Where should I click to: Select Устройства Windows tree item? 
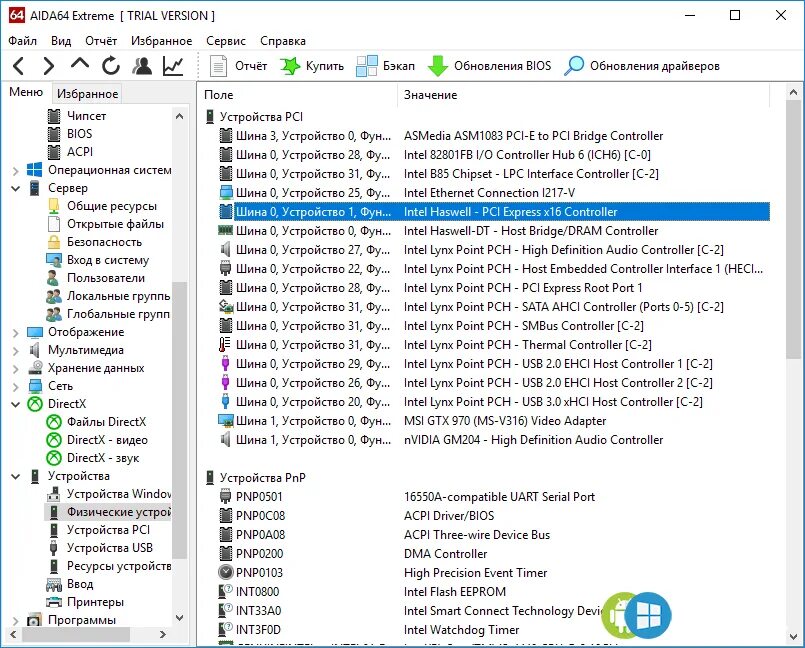point(119,494)
